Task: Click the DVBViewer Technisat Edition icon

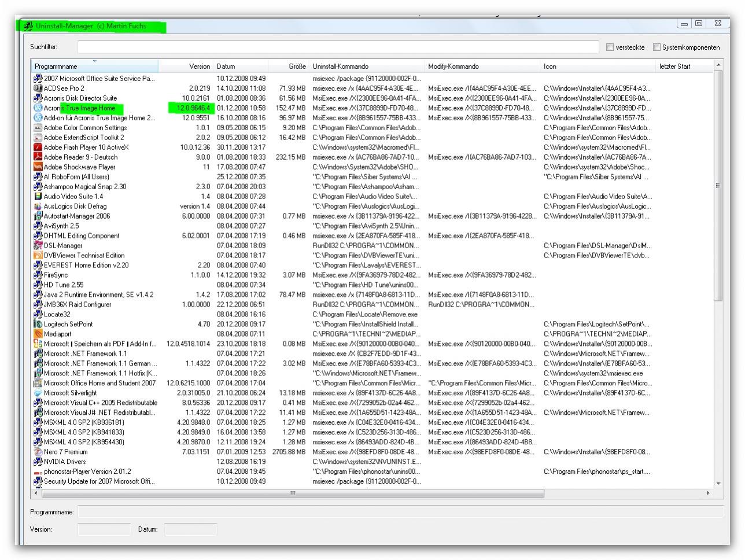Action: click(x=38, y=256)
